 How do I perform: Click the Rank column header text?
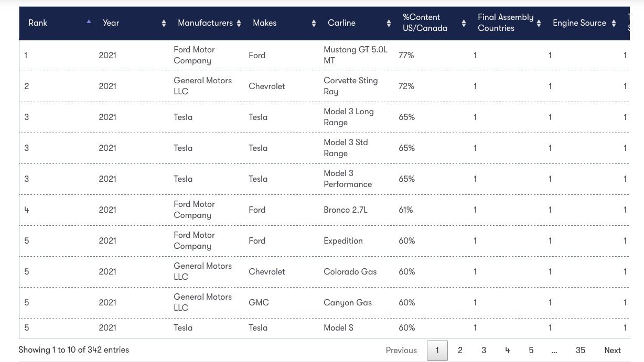38,23
